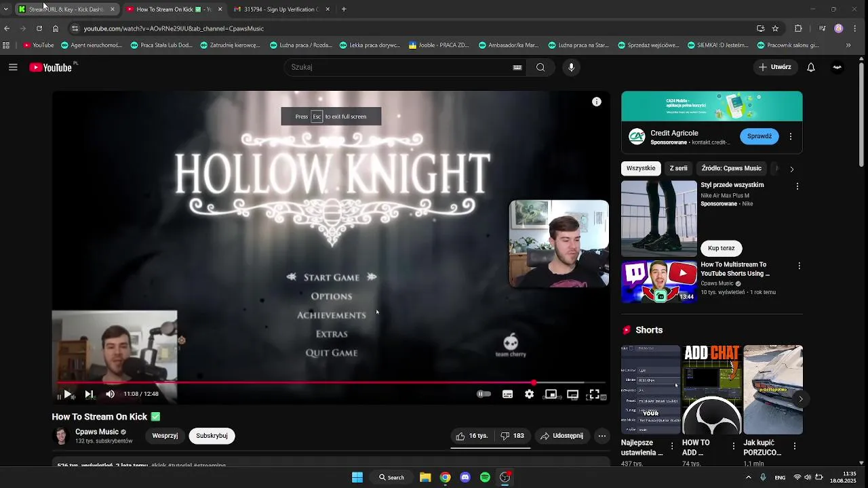Toggle subtitles on the video

507,394
